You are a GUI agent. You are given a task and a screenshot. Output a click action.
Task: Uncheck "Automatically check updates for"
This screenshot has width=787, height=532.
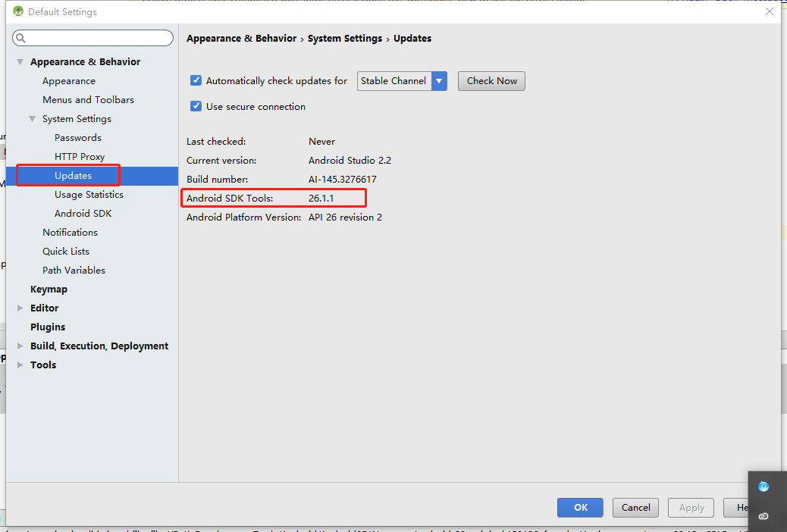[x=196, y=80]
